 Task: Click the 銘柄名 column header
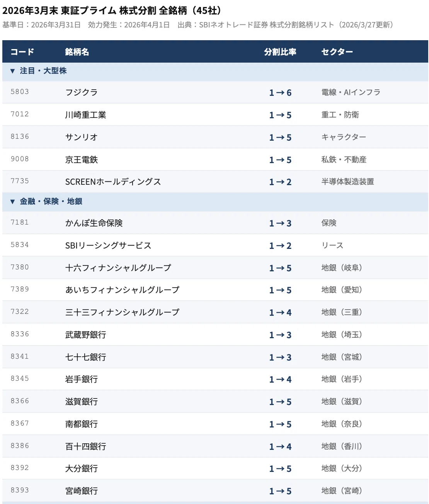77,52
